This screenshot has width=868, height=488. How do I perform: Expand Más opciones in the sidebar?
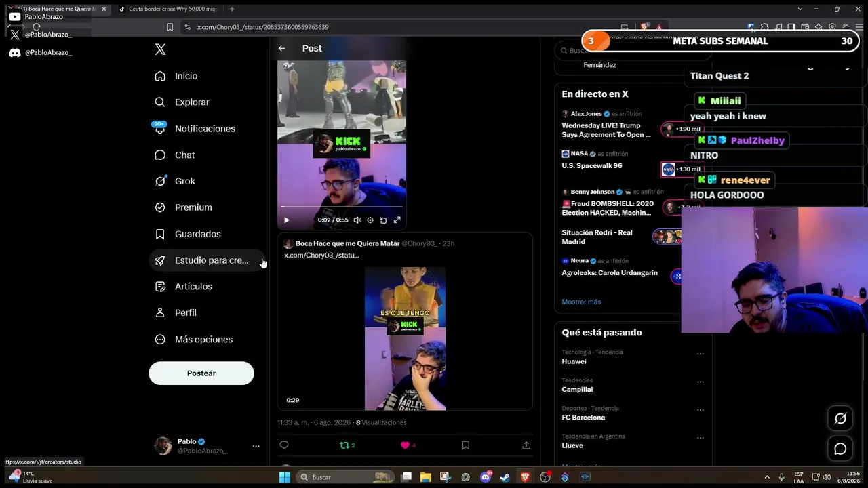[x=193, y=340]
